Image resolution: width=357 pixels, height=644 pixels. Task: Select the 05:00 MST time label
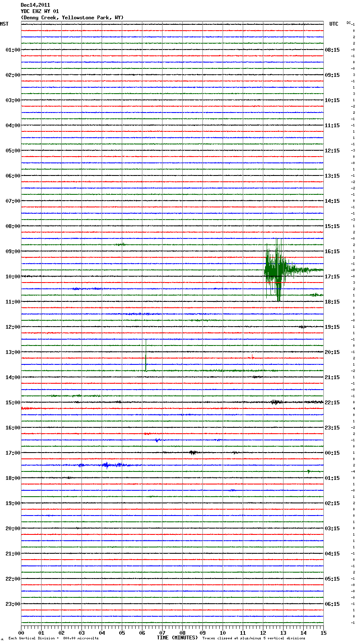click(13, 151)
